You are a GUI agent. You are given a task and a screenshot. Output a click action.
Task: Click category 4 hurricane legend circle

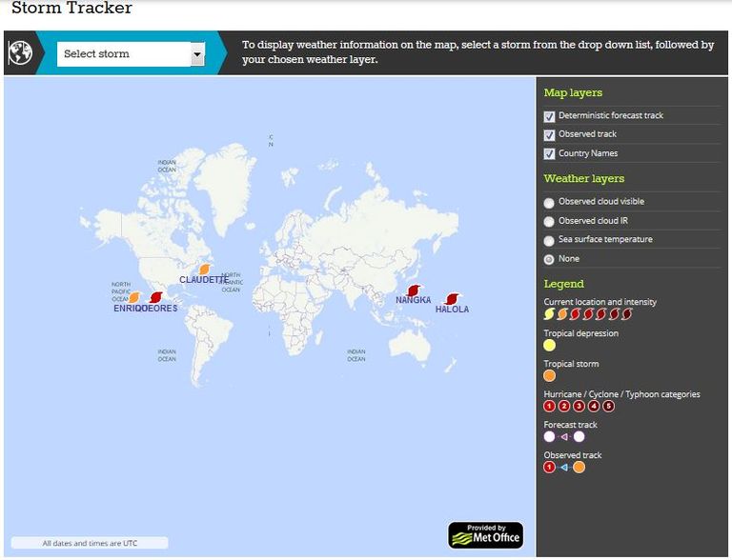click(x=594, y=406)
